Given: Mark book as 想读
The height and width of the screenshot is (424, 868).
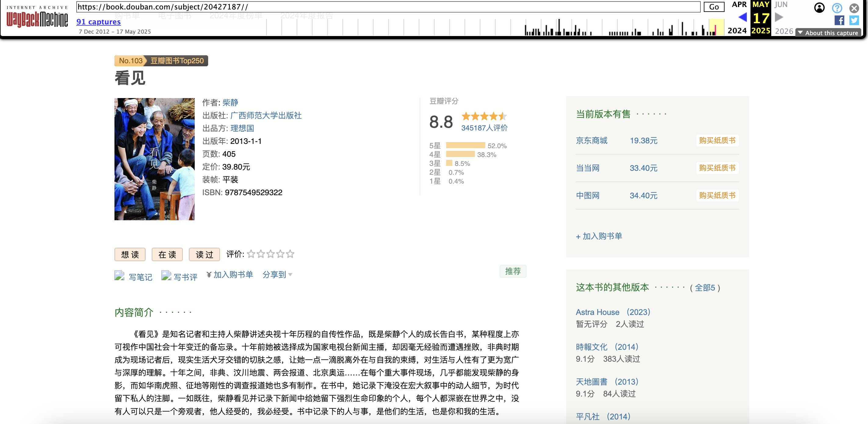Looking at the screenshot, I should tap(130, 254).
